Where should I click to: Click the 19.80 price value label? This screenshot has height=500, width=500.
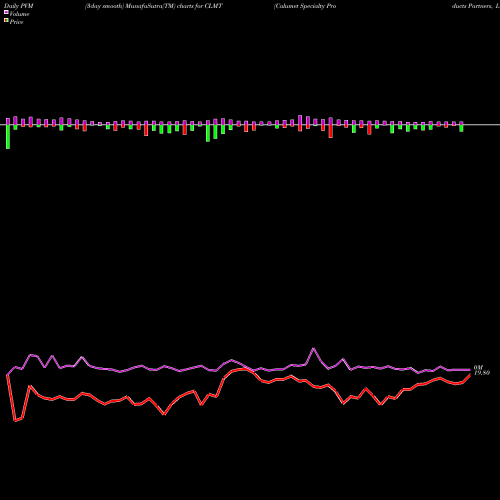click(x=482, y=373)
